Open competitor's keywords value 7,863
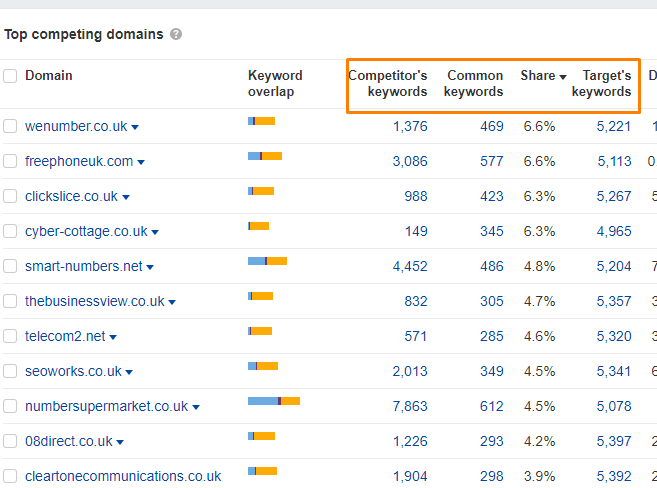Image resolution: width=657 pixels, height=488 pixels. pyautogui.click(x=410, y=406)
